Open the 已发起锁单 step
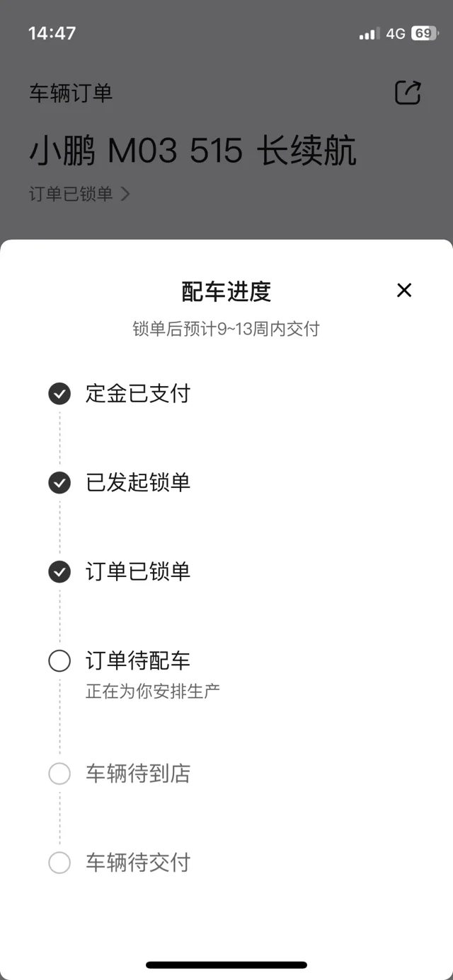Screen dimensions: 453x980 pos(138,482)
